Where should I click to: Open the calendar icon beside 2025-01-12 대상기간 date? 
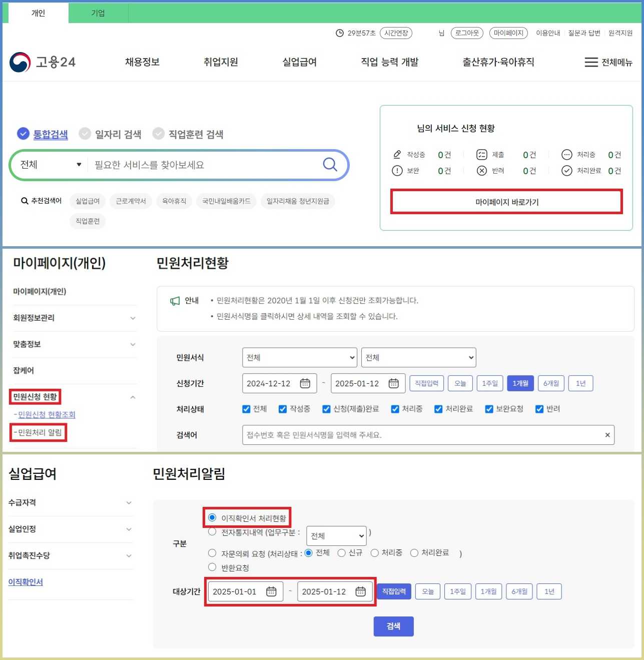tap(361, 591)
